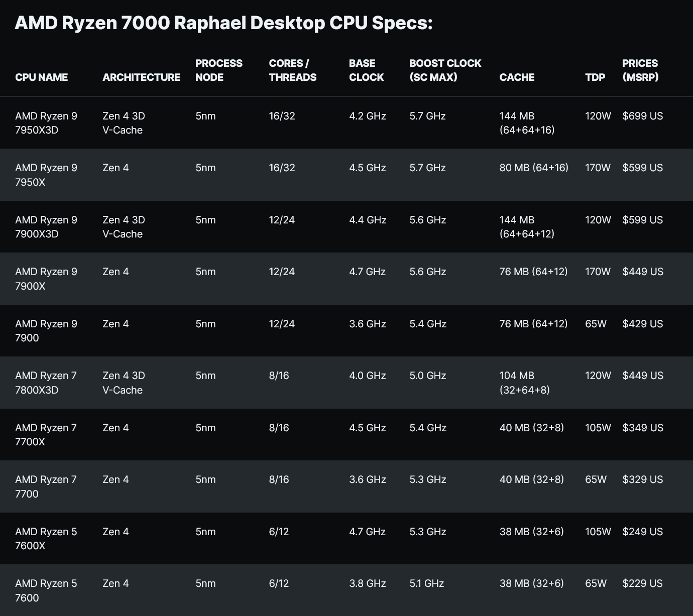Screen dimensions: 693x616
Task: Click 76 MB (64+12) cache in 7900 row
Action: coord(533,324)
